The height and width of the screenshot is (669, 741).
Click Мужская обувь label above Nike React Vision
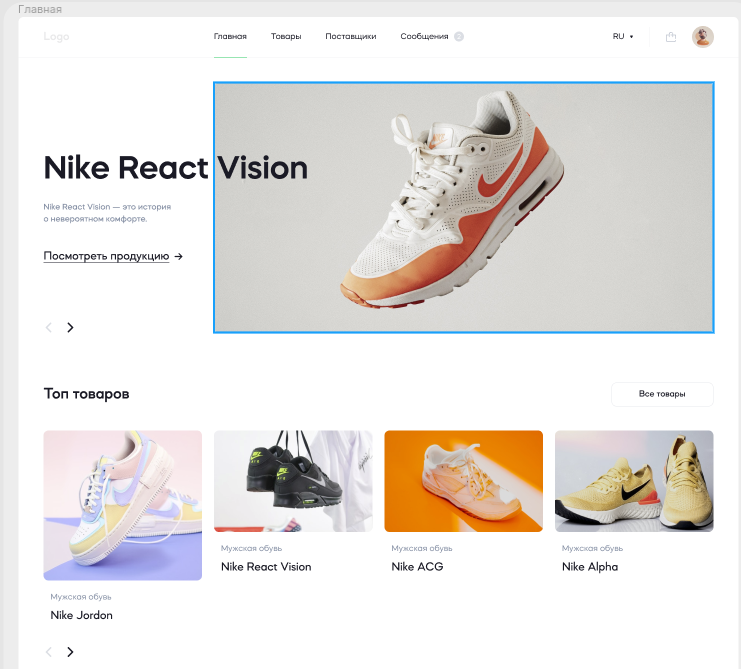click(251, 548)
